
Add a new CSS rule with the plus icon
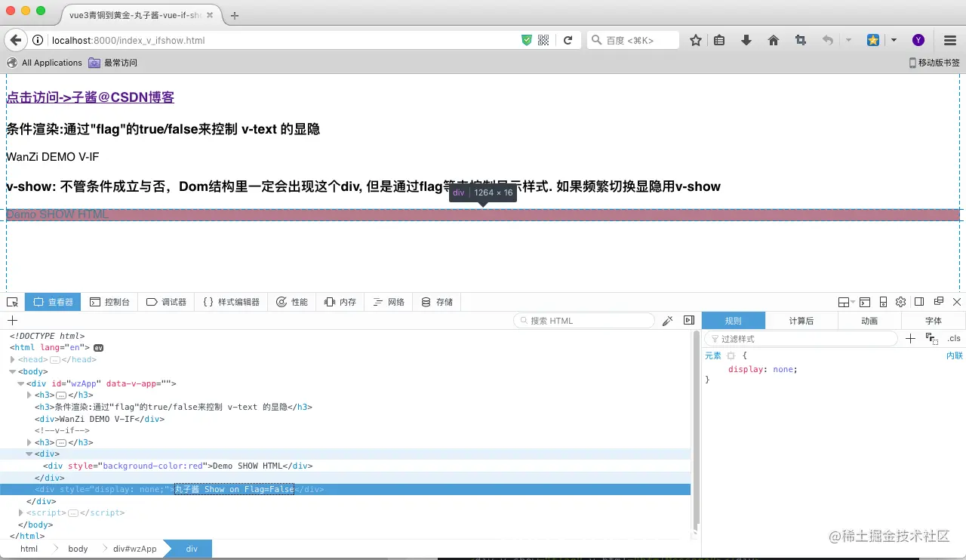point(910,339)
